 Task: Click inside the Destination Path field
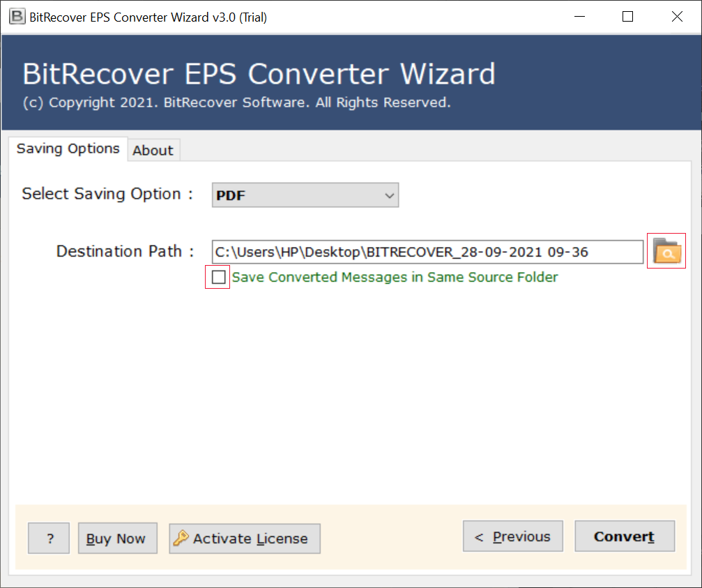point(427,252)
